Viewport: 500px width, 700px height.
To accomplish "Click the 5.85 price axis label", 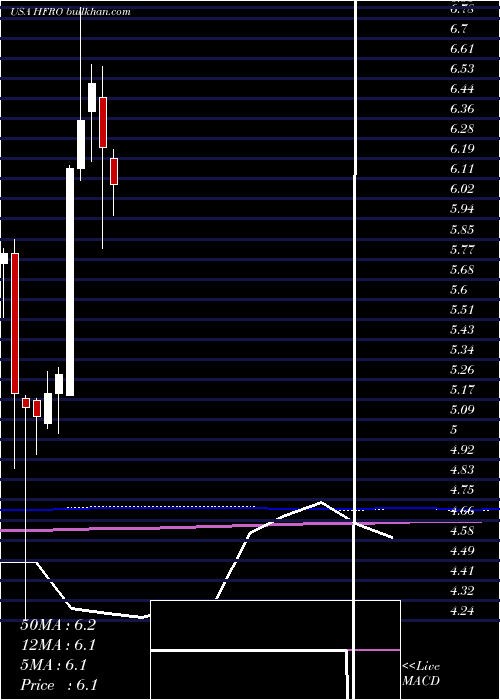I will pyautogui.click(x=462, y=229).
